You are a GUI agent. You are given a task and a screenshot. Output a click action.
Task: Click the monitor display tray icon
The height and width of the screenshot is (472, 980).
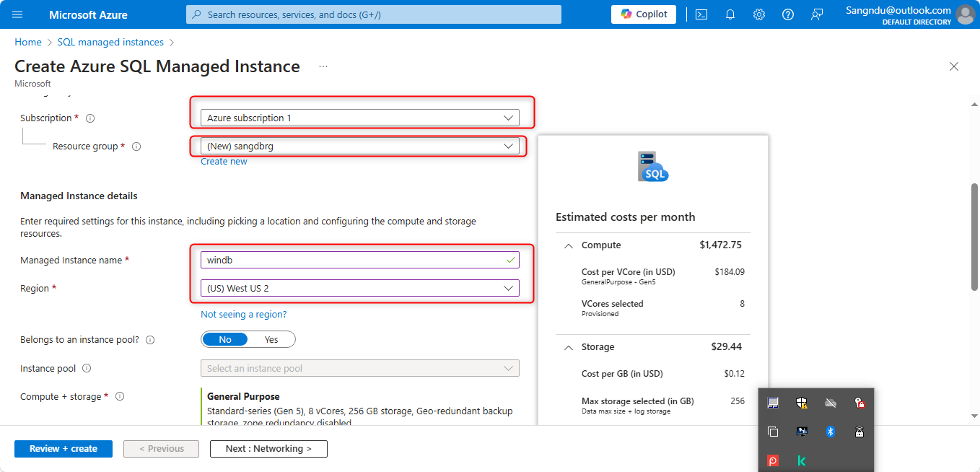coord(802,432)
